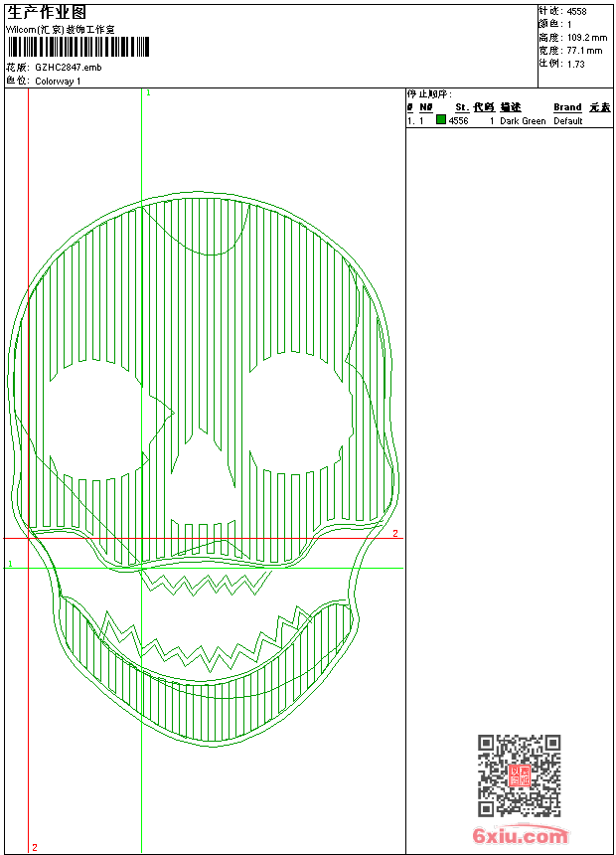The image size is (616, 855).
Task: Click the 描述 column header
Action: [510, 107]
